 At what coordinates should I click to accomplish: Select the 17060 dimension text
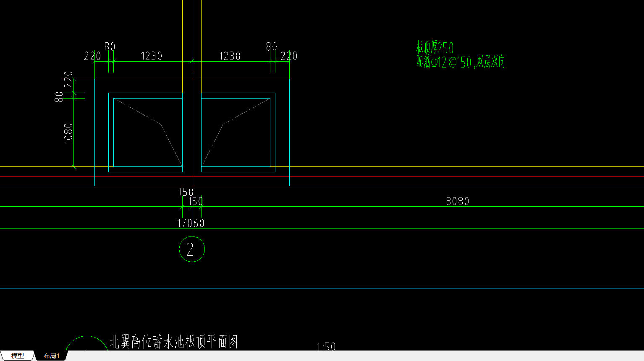[191, 223]
